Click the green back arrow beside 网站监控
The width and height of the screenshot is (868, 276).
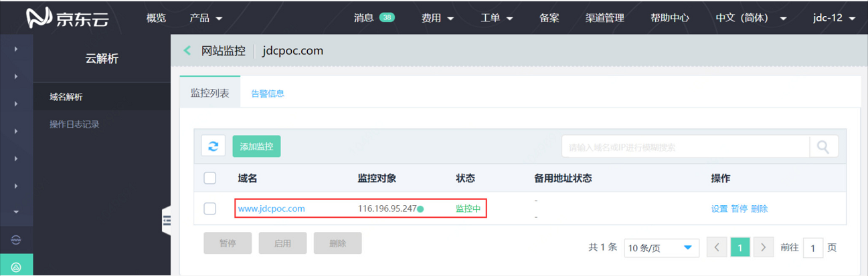[187, 51]
